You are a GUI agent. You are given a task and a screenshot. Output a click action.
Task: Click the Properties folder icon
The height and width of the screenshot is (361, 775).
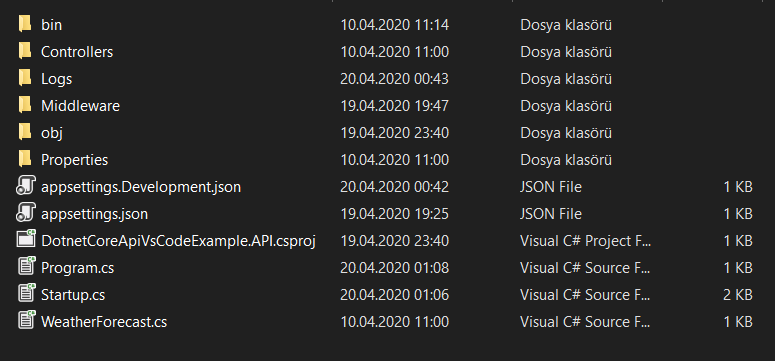point(25,160)
